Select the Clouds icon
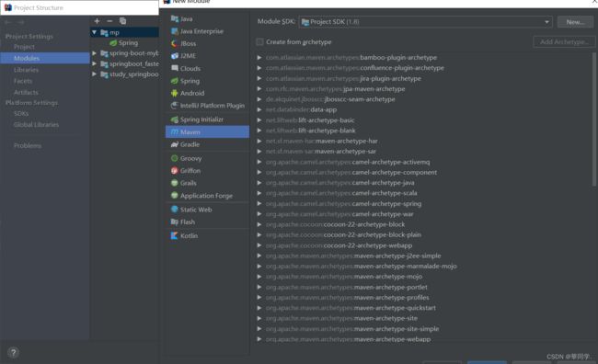The image size is (598, 364). (x=175, y=68)
